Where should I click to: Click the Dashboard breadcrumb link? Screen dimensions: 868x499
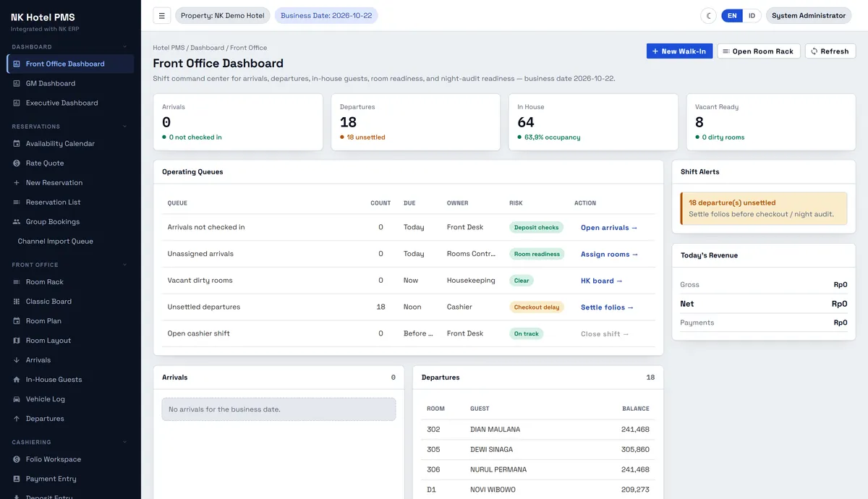pos(207,48)
